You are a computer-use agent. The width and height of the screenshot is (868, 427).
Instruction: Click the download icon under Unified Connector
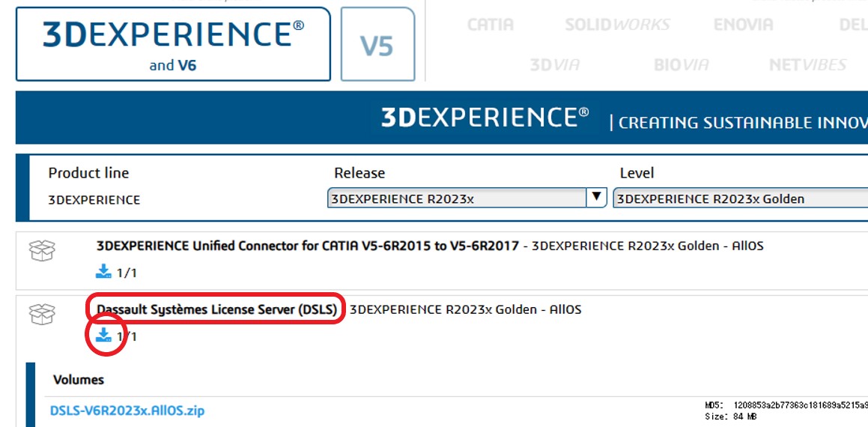pyautogui.click(x=103, y=271)
